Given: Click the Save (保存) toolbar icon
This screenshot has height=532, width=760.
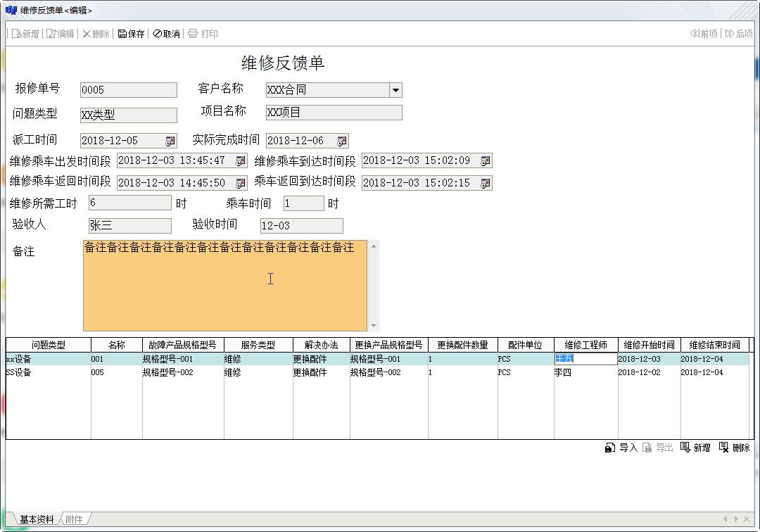Looking at the screenshot, I should pyautogui.click(x=122, y=34).
